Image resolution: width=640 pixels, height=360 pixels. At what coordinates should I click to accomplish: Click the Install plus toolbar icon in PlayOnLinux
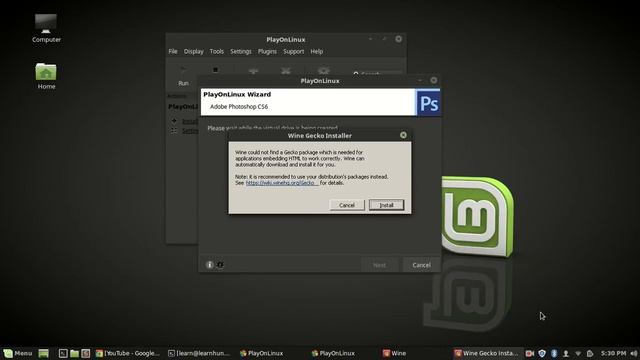[x=253, y=71]
